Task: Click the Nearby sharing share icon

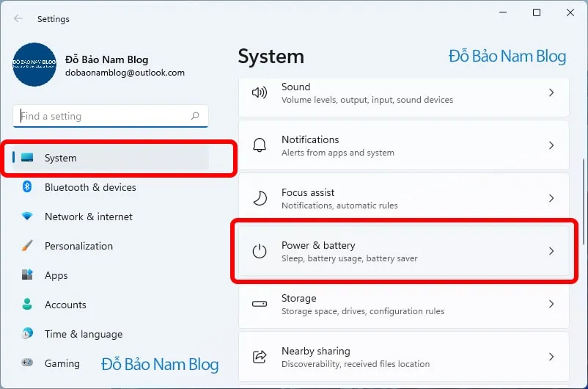Action: coord(259,357)
